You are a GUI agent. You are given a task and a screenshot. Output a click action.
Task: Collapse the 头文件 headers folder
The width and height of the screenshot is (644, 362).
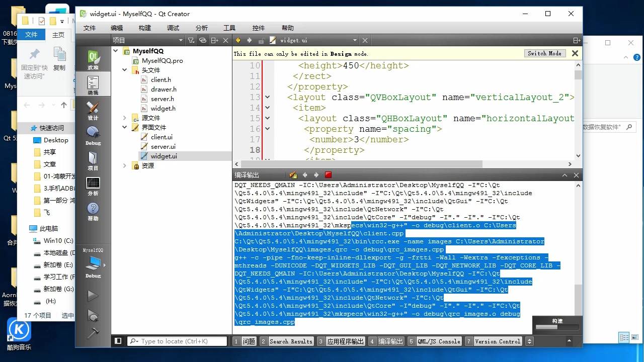[125, 70]
